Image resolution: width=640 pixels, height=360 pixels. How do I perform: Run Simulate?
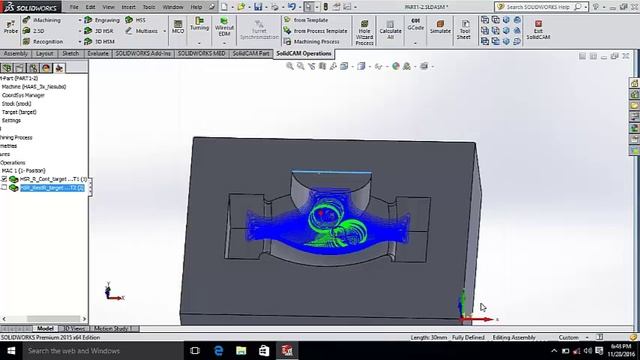pos(440,27)
